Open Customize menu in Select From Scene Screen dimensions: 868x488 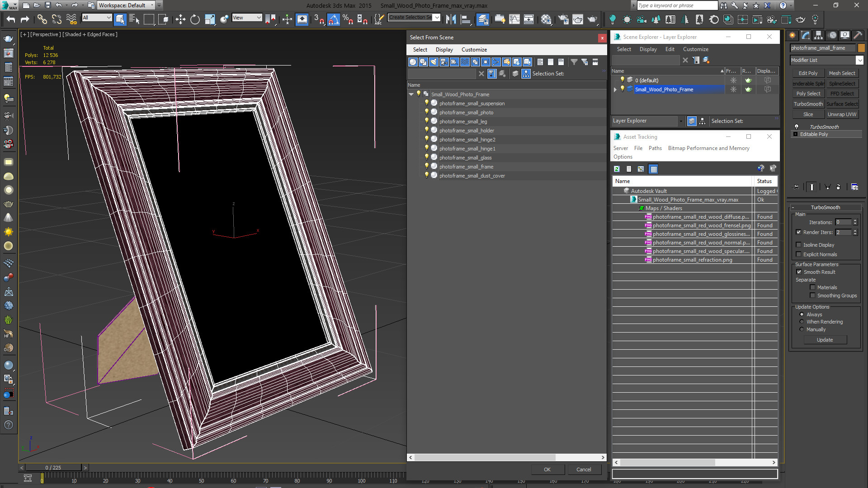[x=474, y=50]
